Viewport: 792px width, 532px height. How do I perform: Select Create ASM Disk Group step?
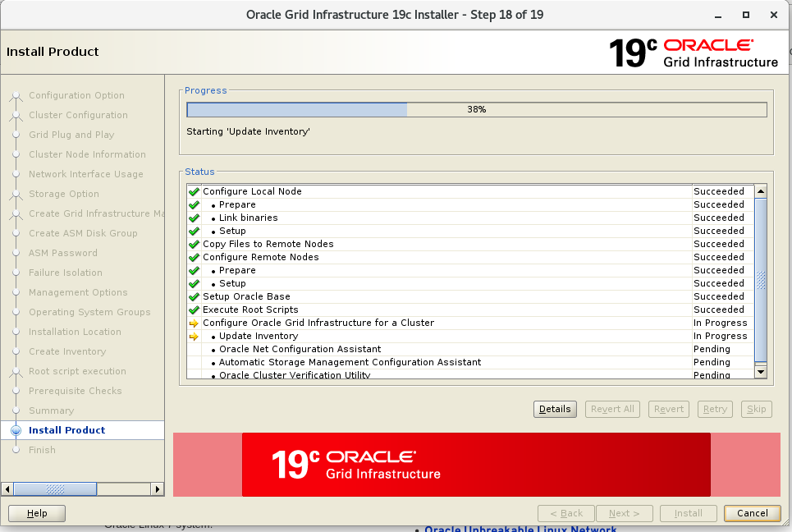[x=83, y=233]
